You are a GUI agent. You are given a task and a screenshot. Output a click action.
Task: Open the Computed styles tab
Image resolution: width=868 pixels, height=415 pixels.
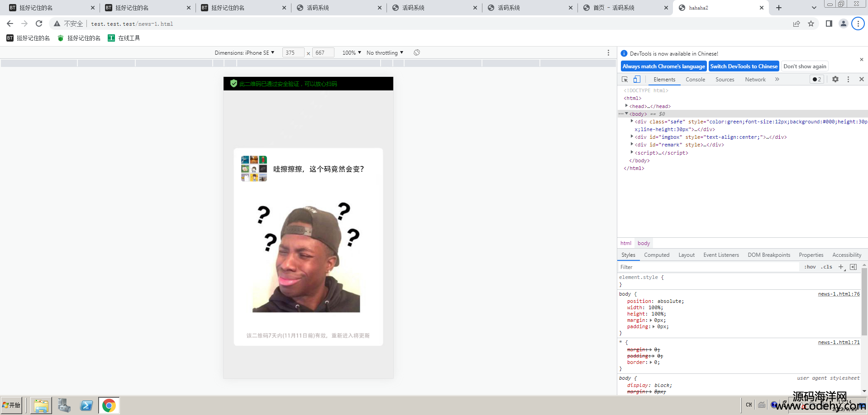coord(657,255)
